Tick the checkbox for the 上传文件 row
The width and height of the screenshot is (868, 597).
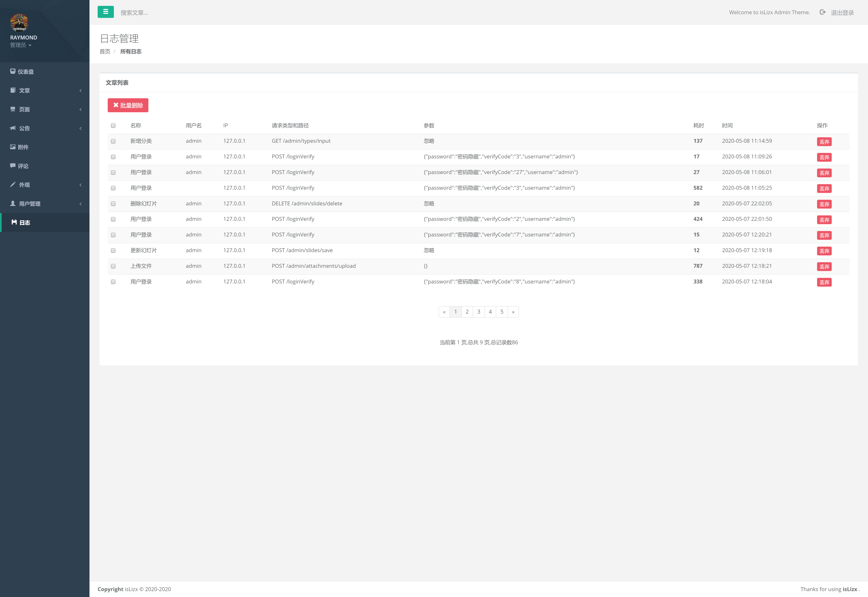[113, 266]
